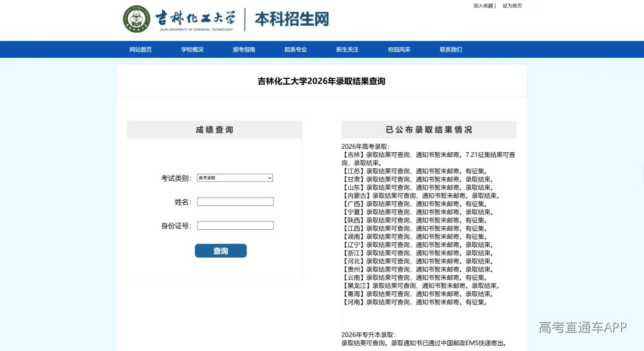Select the 【江苏】 admission status line
The width and height of the screenshot is (644, 351).
coord(415,171)
